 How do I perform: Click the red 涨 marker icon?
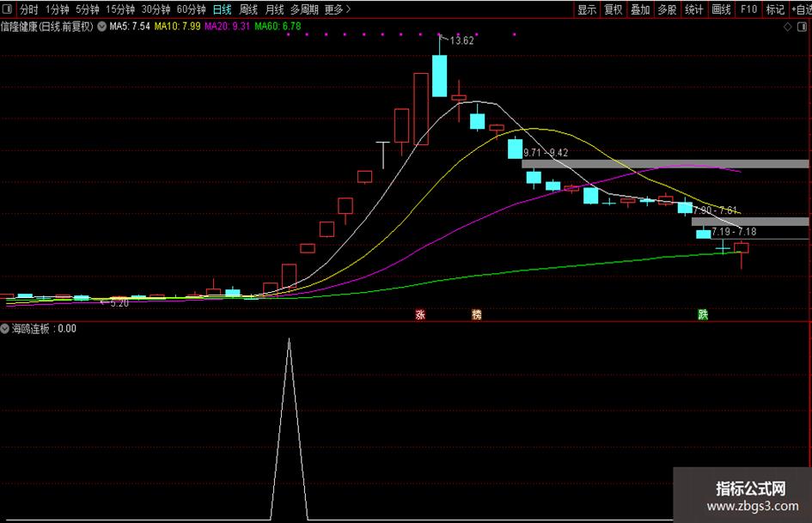[x=420, y=314]
